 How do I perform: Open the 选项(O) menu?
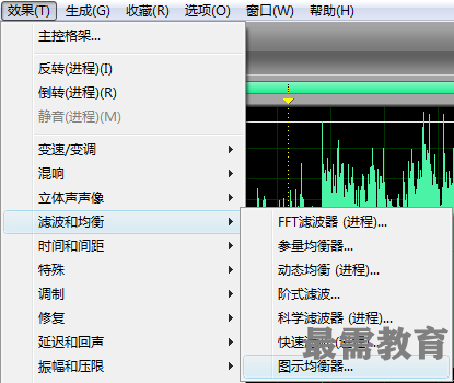(207, 11)
